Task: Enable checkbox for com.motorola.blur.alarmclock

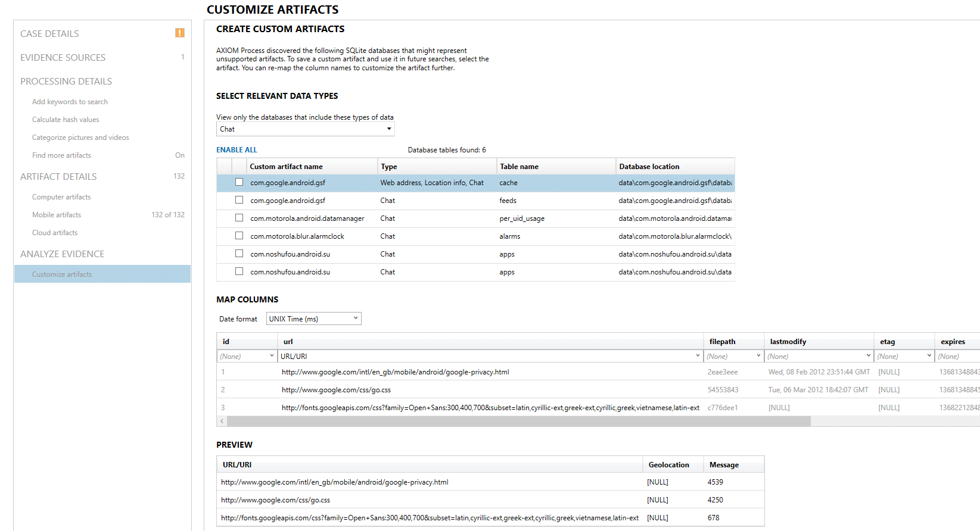Action: [x=239, y=236]
